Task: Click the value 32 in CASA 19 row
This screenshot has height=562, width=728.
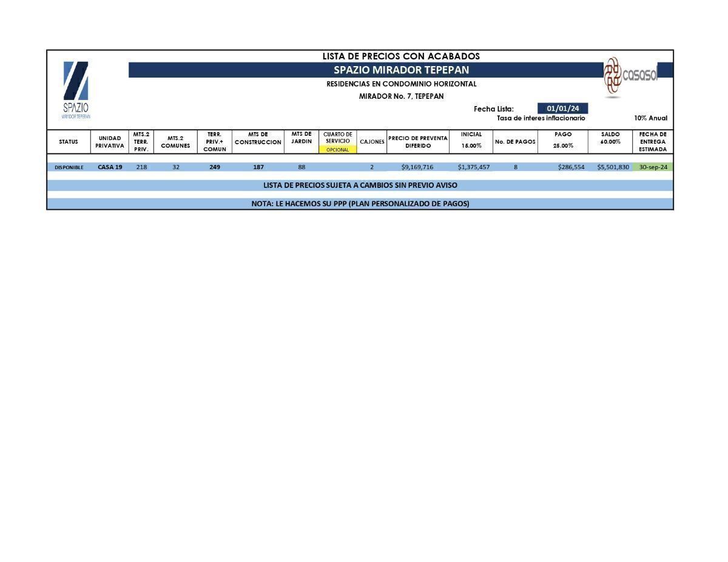Action: [x=176, y=167]
